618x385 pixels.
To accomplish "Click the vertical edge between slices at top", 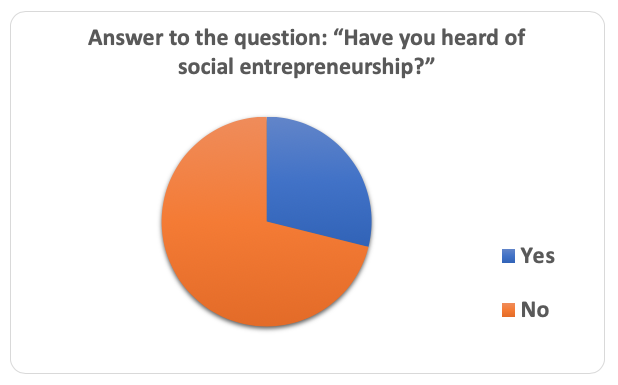I will (267, 169).
